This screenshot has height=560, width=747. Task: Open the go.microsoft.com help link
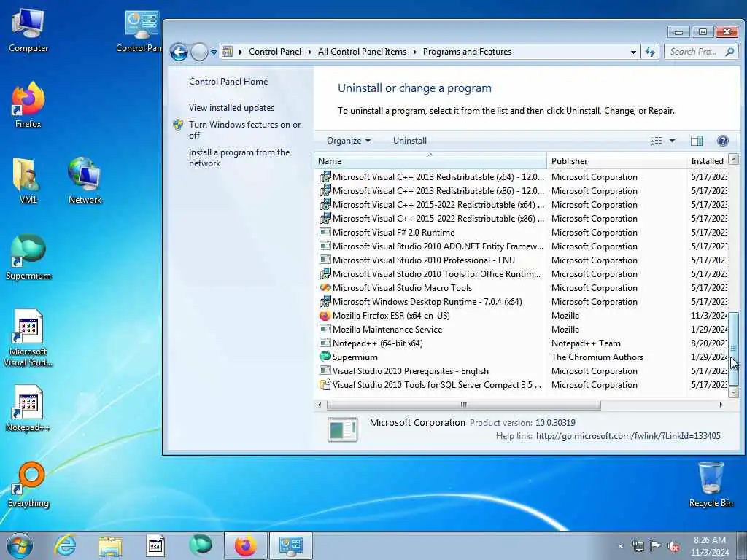(628, 436)
